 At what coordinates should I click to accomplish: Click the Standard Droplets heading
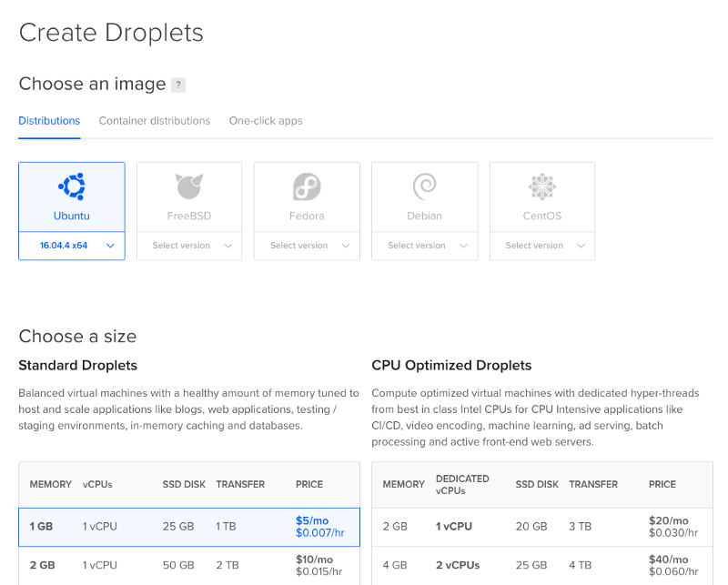click(x=78, y=366)
